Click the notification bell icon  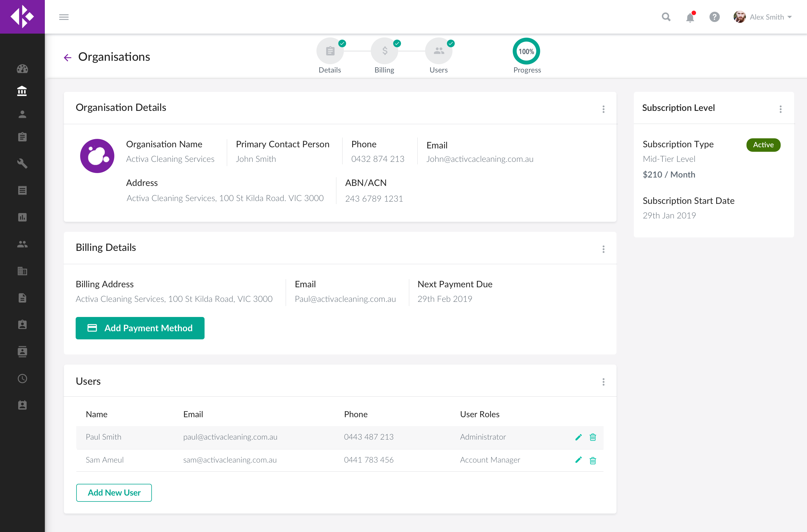(x=690, y=17)
